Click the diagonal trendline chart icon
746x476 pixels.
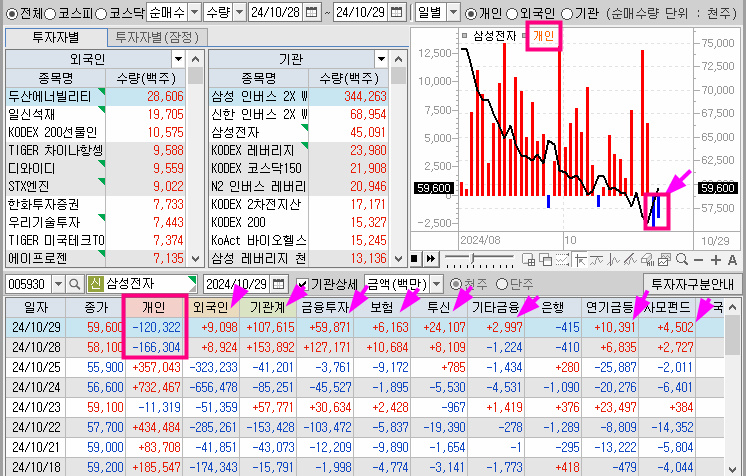pos(630,259)
